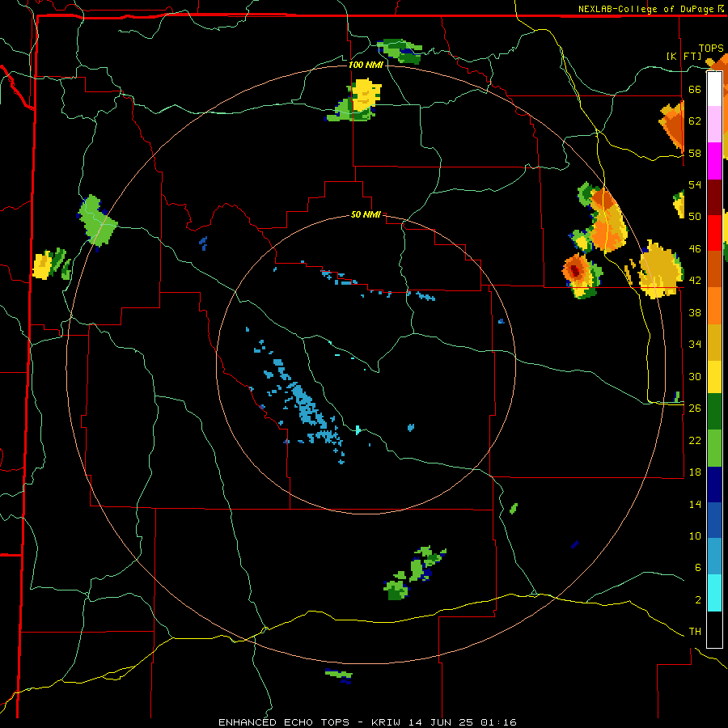Click the 54 value on the legend
Viewport: 728px width, 728px height.
pos(695,184)
